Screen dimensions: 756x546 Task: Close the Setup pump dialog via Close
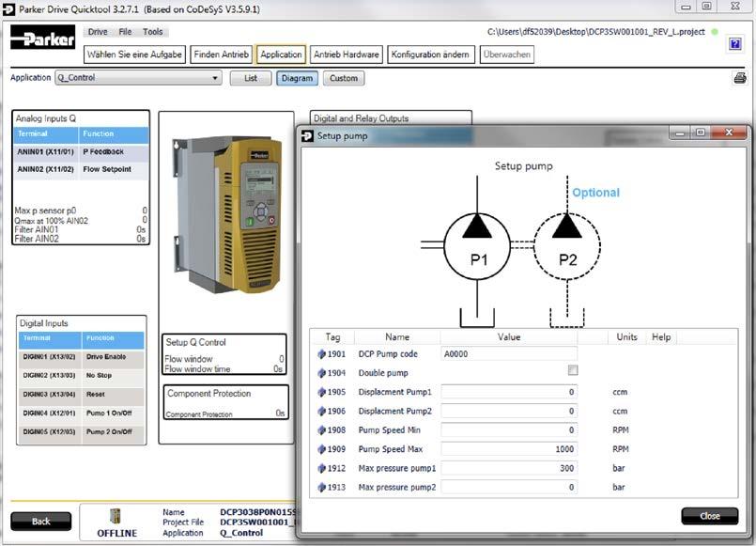[709, 516]
